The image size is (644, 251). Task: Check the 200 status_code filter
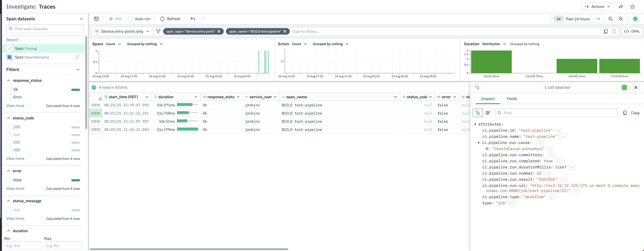9,127
